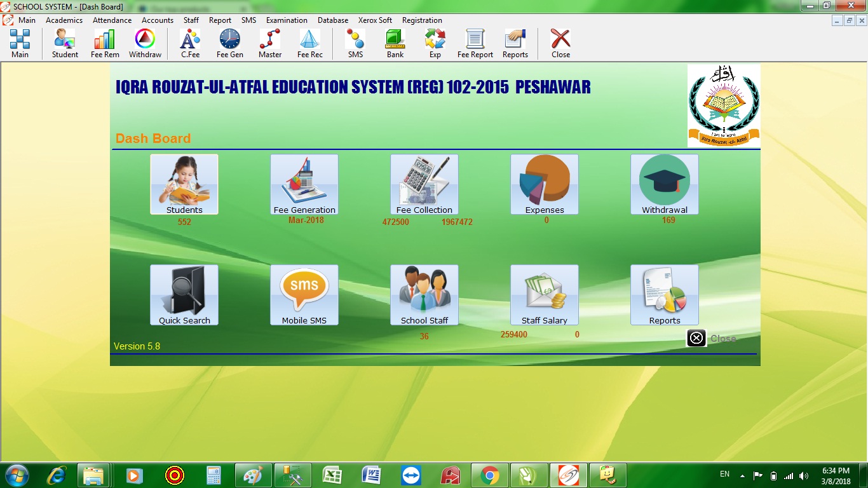Open the Main menu
Image resolution: width=868 pixels, height=488 pixels.
point(27,20)
